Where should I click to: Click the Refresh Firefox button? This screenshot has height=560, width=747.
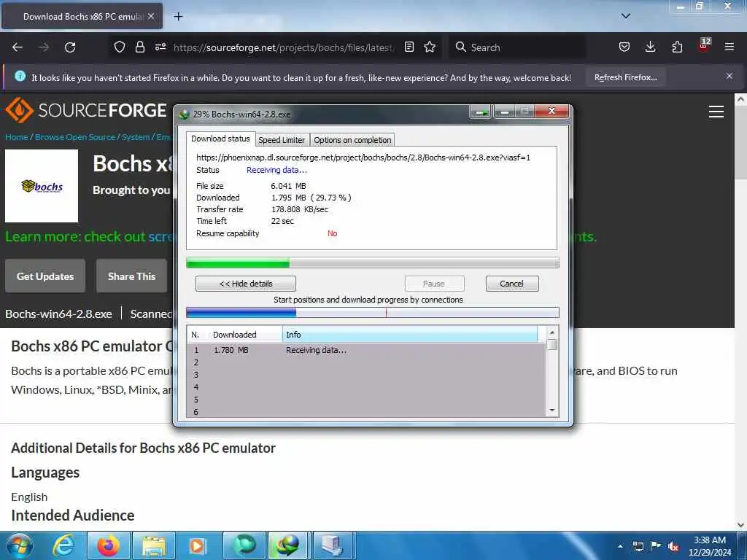tap(625, 77)
